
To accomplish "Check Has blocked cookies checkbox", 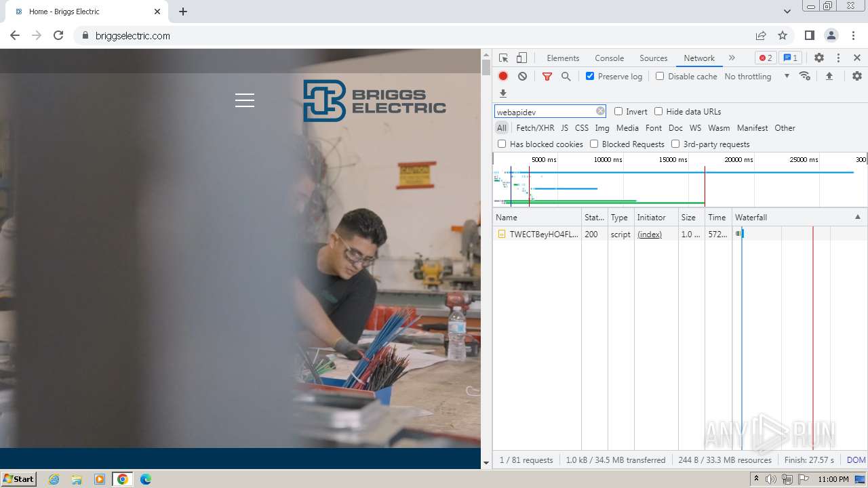I will point(502,144).
